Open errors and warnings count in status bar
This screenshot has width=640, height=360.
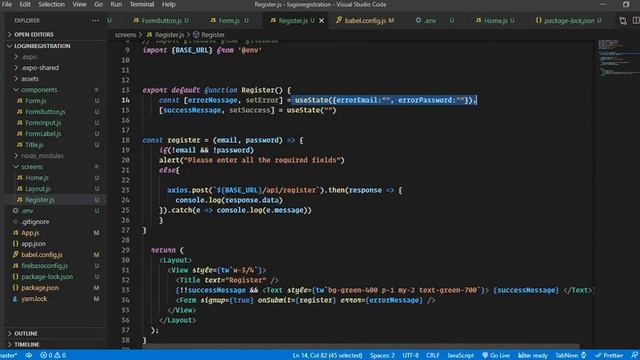(x=53, y=356)
